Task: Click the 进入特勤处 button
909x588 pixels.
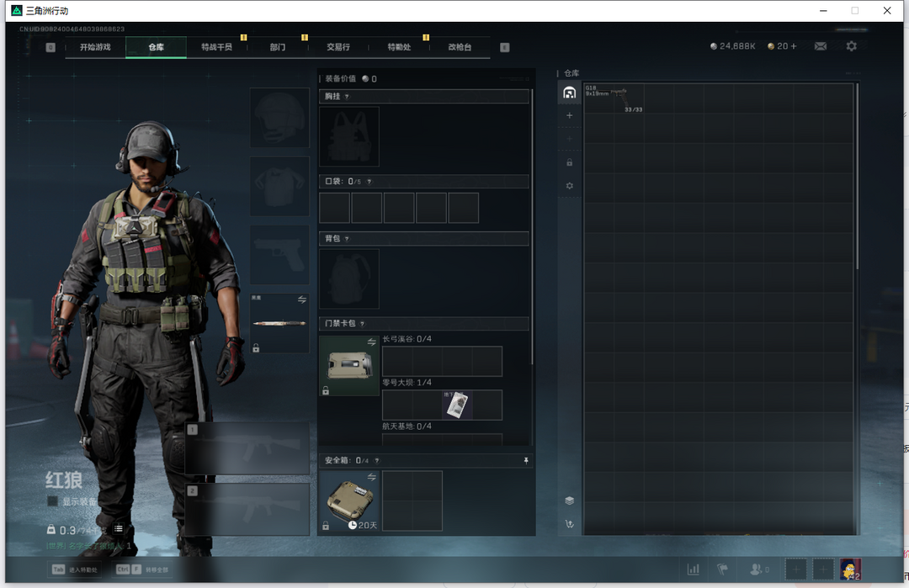Action: 75,569
